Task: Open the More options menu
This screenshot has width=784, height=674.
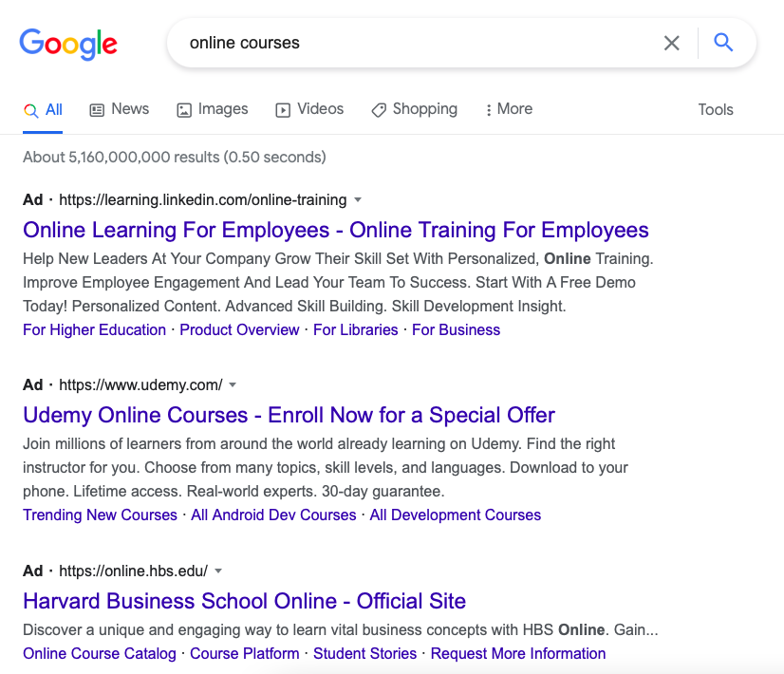Action: pyautogui.click(x=509, y=109)
